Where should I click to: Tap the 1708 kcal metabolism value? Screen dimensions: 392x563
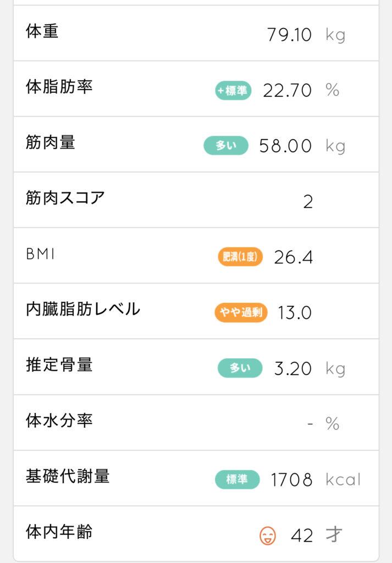coord(316,479)
